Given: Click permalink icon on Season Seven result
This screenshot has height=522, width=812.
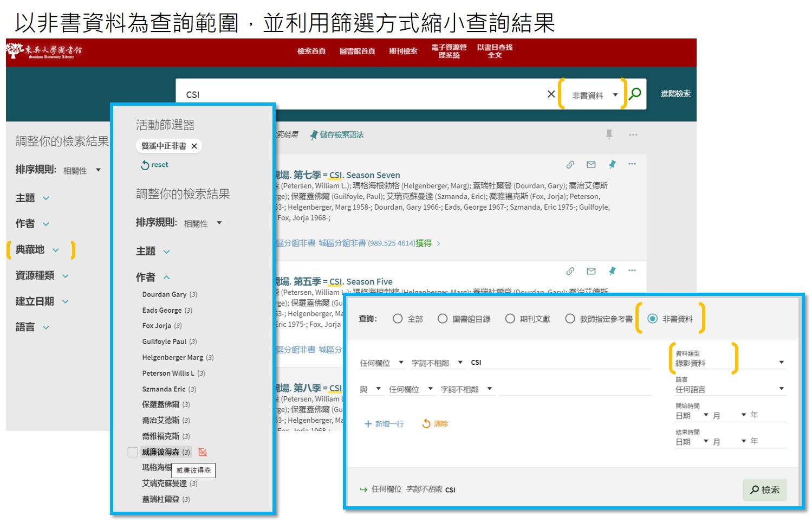Looking at the screenshot, I should (570, 164).
